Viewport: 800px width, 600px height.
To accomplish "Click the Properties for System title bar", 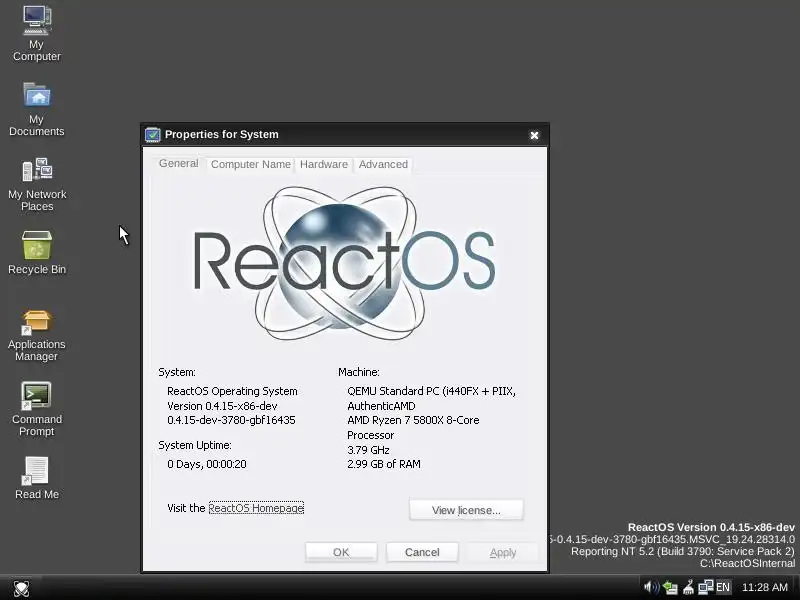I will (345, 135).
